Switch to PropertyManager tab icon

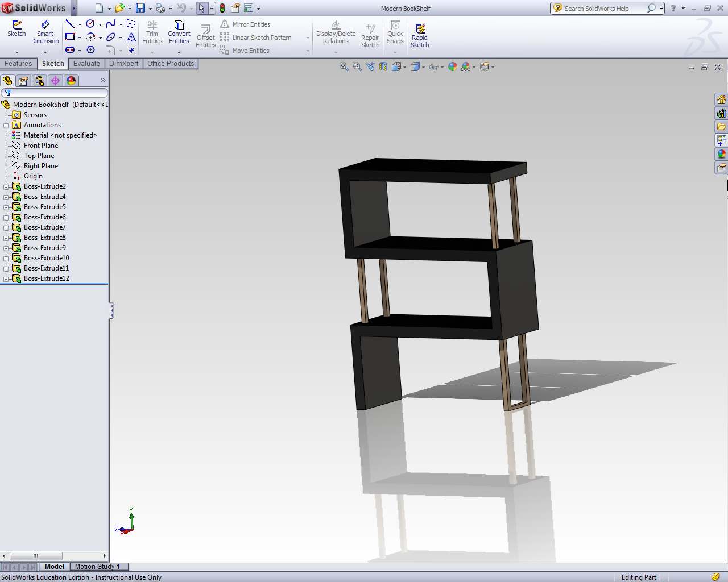(23, 81)
